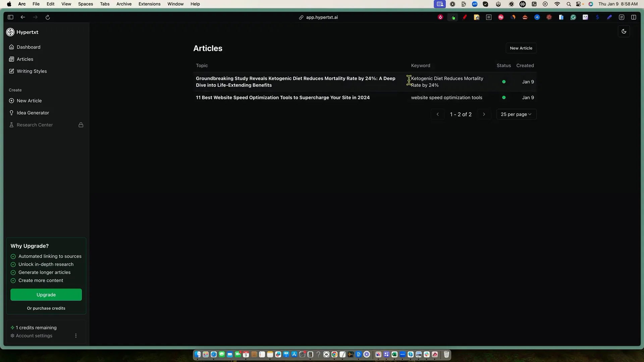Expand the 25 per page dropdown
This screenshot has height=362, width=644.
coord(516,114)
